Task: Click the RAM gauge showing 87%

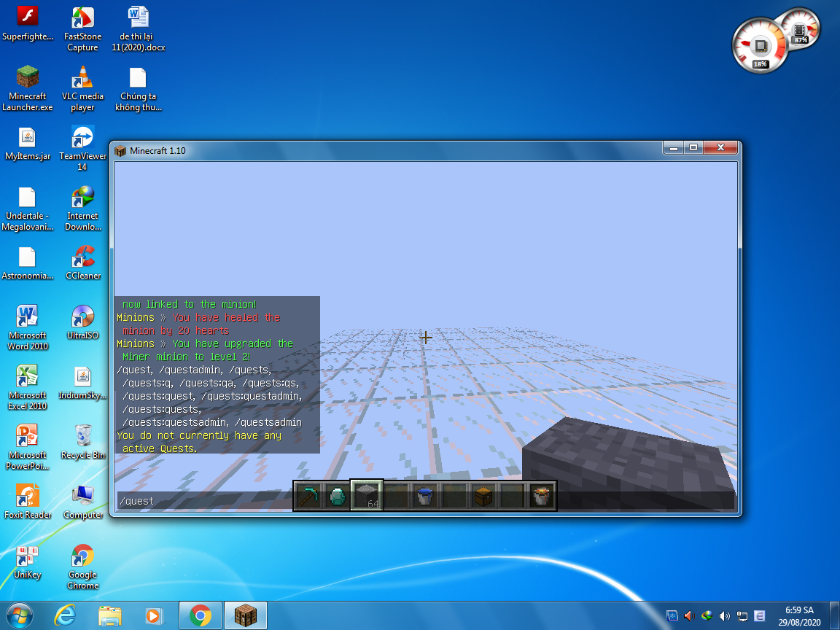Action: (800, 29)
